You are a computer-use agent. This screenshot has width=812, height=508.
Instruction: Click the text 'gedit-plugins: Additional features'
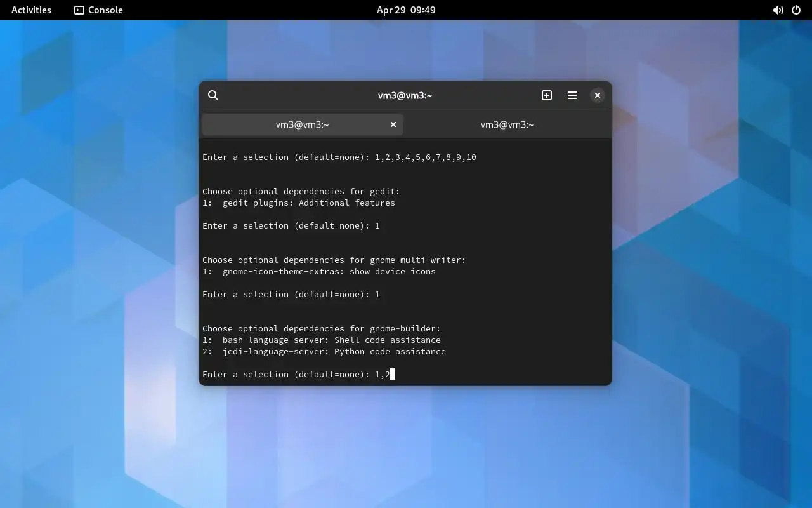[x=309, y=203]
